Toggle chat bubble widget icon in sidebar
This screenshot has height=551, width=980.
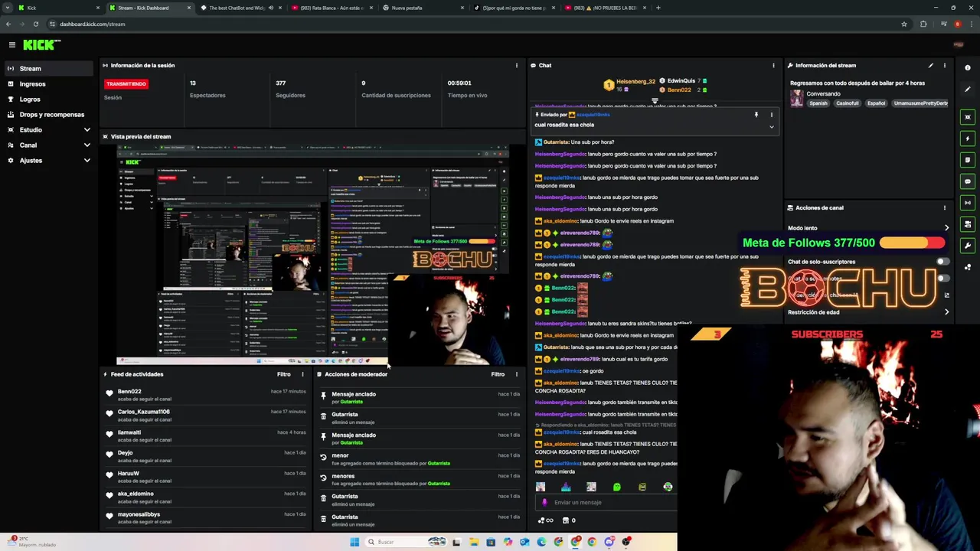pyautogui.click(x=968, y=181)
